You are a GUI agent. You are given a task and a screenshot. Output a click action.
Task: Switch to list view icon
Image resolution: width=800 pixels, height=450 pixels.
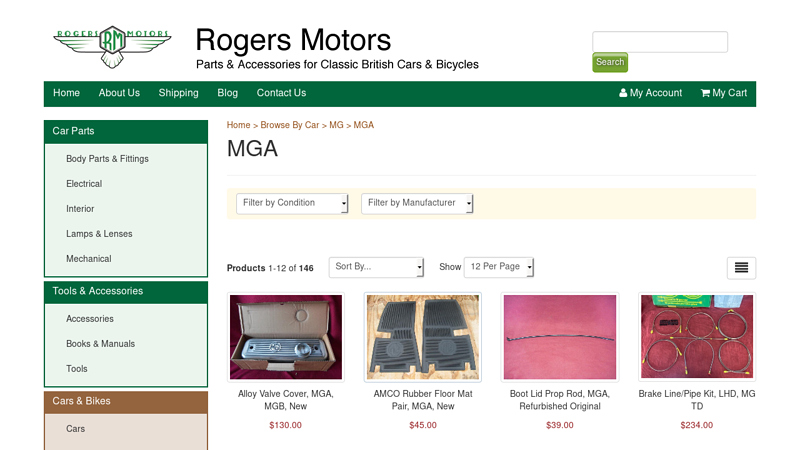(741, 268)
